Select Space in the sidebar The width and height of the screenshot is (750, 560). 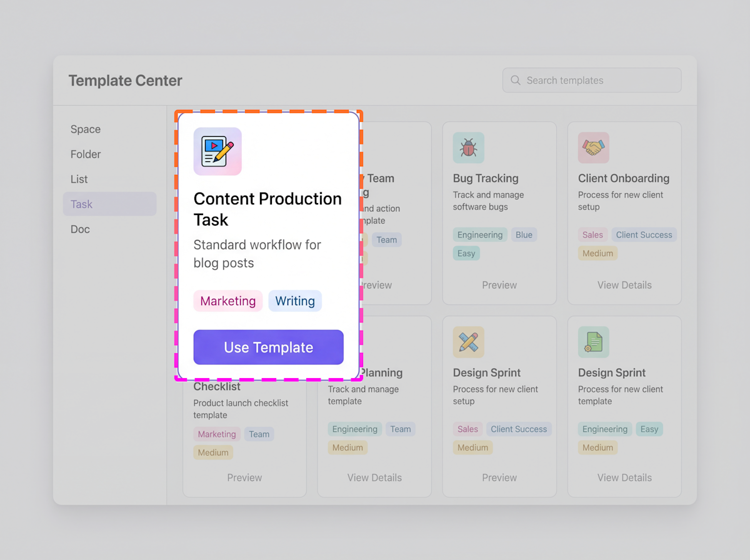[109, 129]
